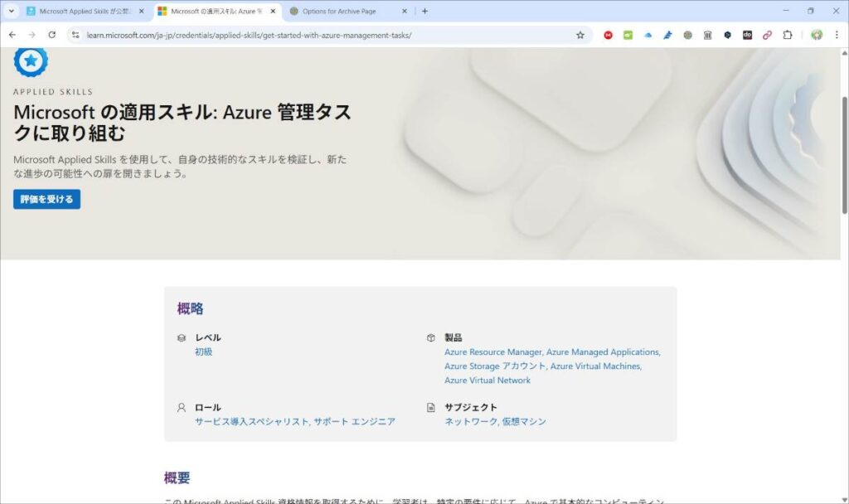
Task: Click the 概要 section heading
Action: (x=177, y=477)
